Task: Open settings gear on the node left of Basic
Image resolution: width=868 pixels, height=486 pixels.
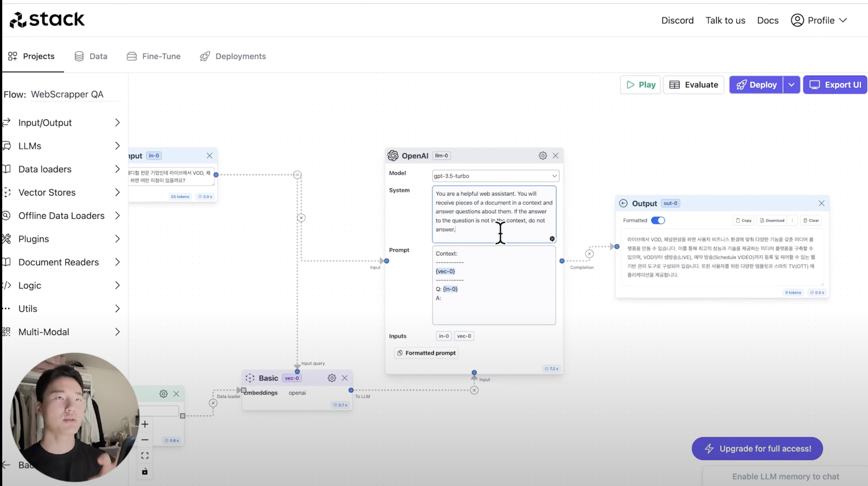Action: (164, 394)
